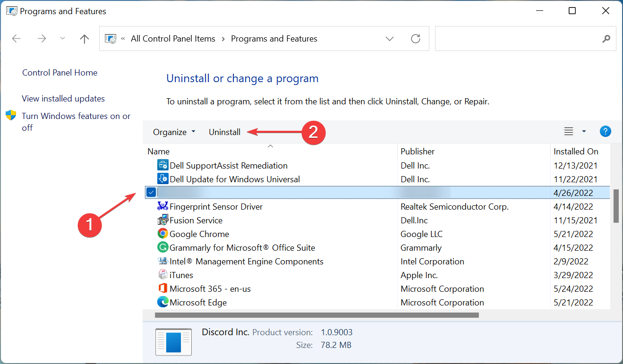Click the Intel Management Engine Components icon
623x364 pixels.
(163, 261)
